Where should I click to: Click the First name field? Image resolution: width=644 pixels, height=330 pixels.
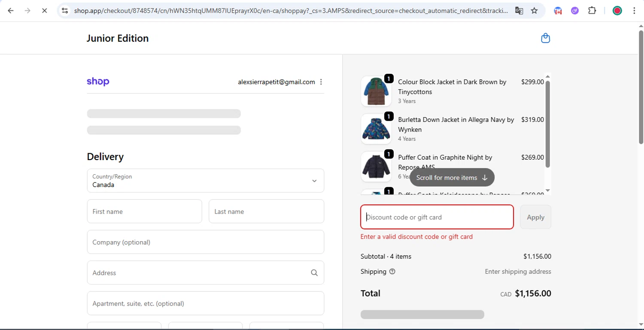coord(145,212)
